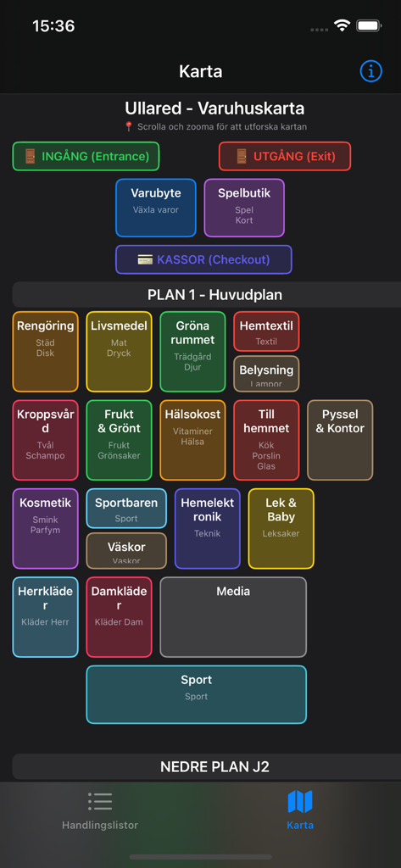This screenshot has height=868, width=401.
Task: Click the Karta navigation title
Action: 200,71
